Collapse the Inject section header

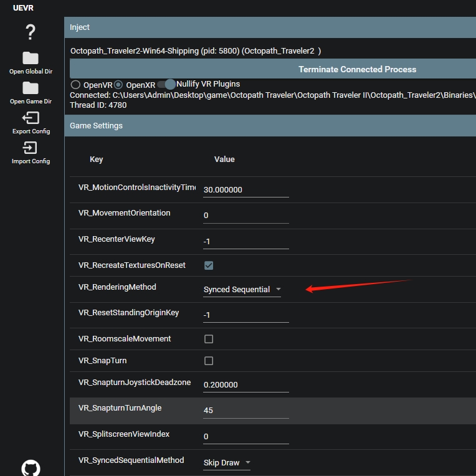[x=270, y=27]
